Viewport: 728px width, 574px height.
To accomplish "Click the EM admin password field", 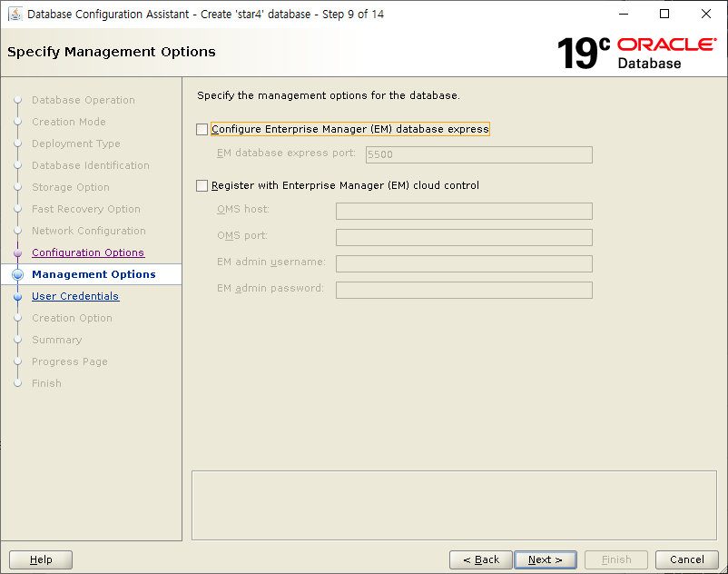I will (x=464, y=291).
